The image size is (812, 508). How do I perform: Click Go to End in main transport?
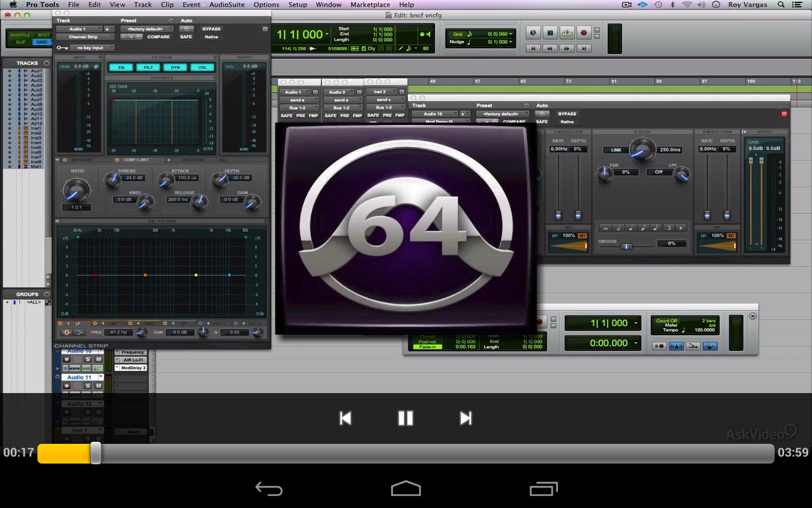[584, 48]
